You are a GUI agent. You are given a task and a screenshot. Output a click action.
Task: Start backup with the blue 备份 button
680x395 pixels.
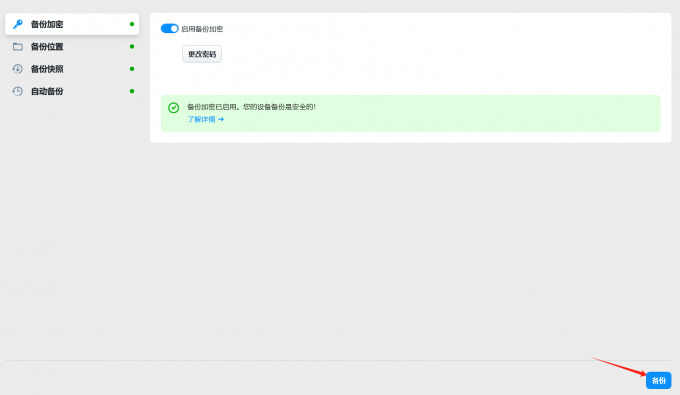(658, 380)
